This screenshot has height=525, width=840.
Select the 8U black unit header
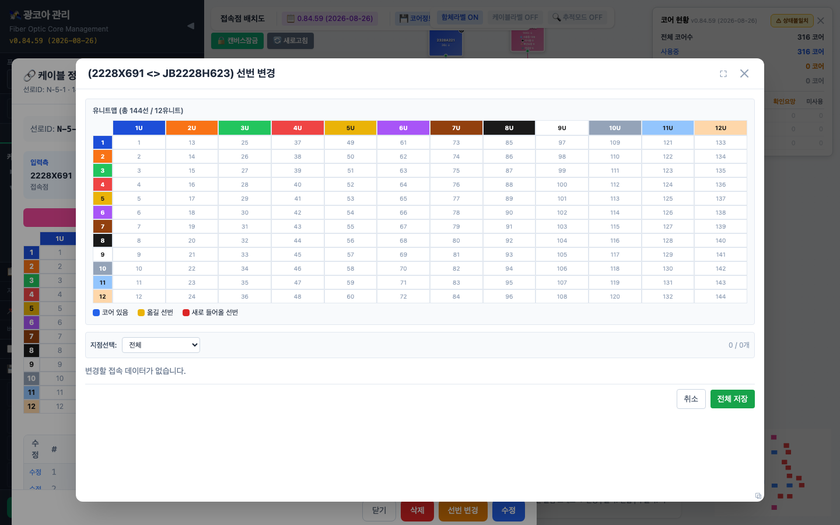pyautogui.click(x=509, y=128)
